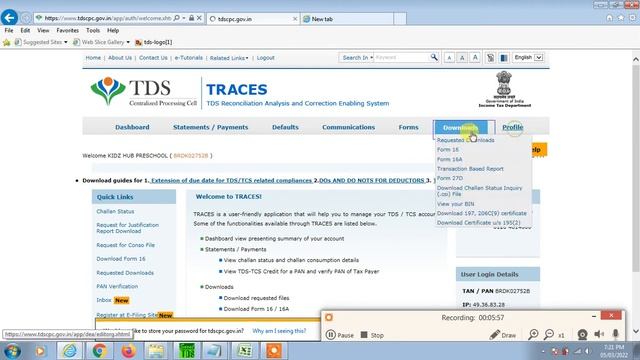Click the TDS Centralized Processing Cell logo
The height and width of the screenshot is (360, 640).
tap(144, 91)
